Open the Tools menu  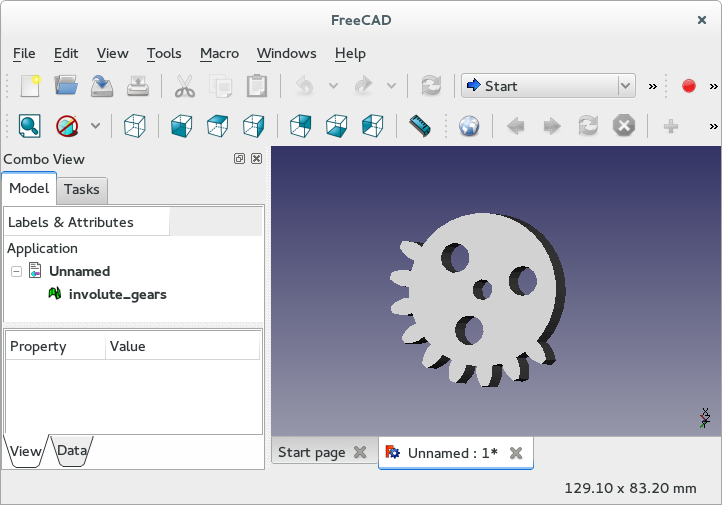(164, 53)
